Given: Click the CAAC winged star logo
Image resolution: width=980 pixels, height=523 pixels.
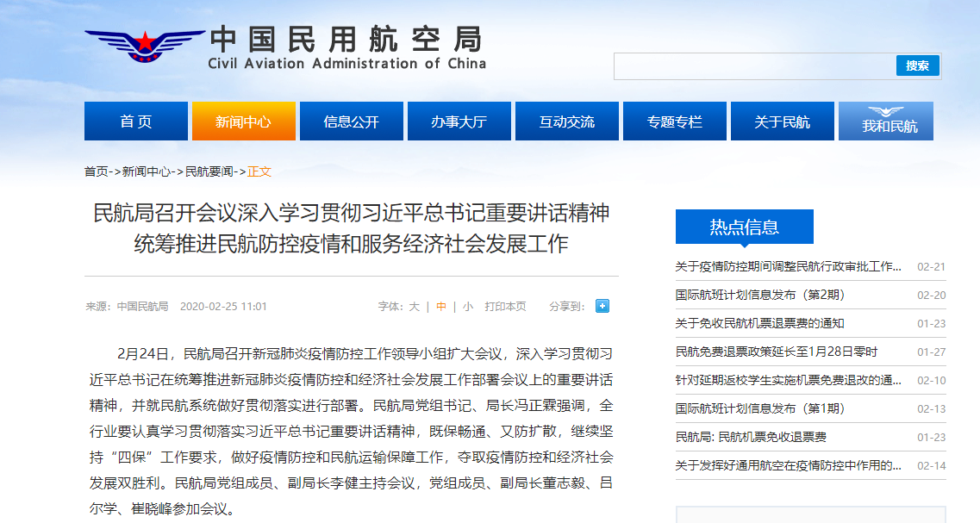Looking at the screenshot, I should [145, 46].
